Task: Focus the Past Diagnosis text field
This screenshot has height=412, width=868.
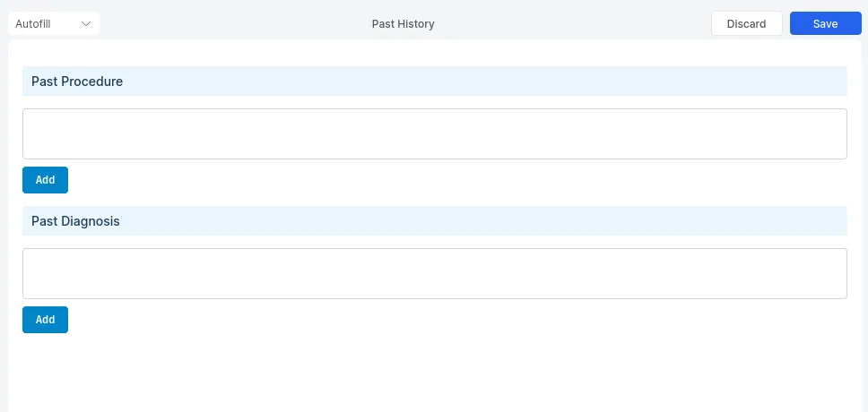Action: [434, 274]
